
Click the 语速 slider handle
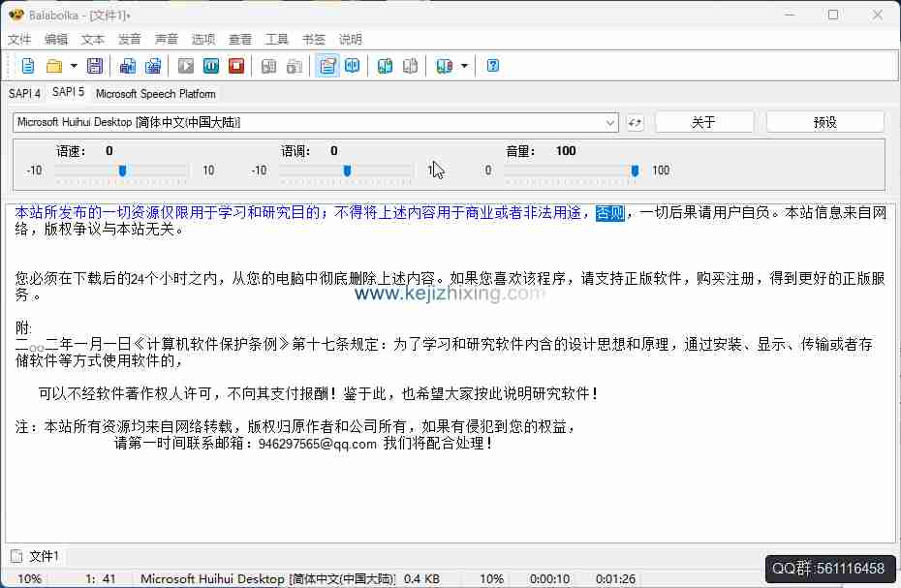(122, 171)
